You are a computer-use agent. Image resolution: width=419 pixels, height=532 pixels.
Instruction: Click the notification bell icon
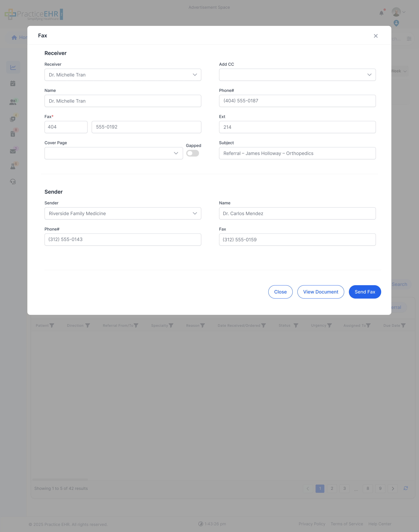point(381,13)
